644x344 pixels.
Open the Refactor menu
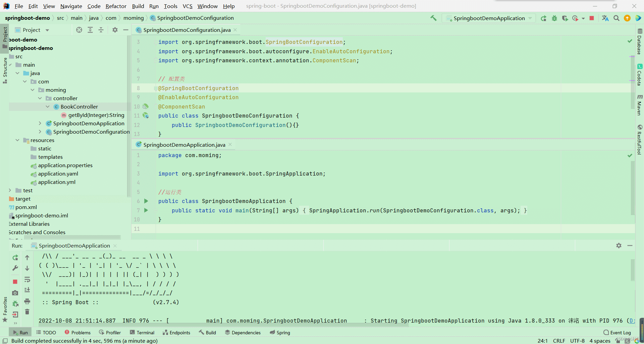116,6
